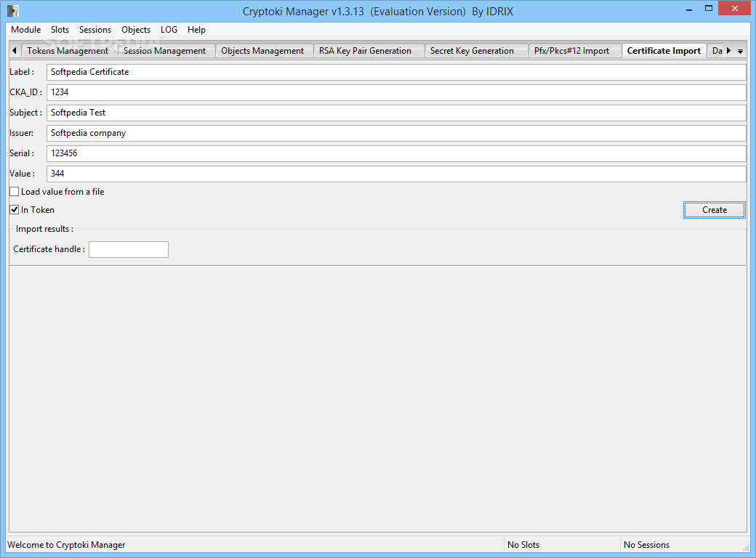Screen dimensions: 756x558
Task: Click the Import results group label
Action: point(44,229)
